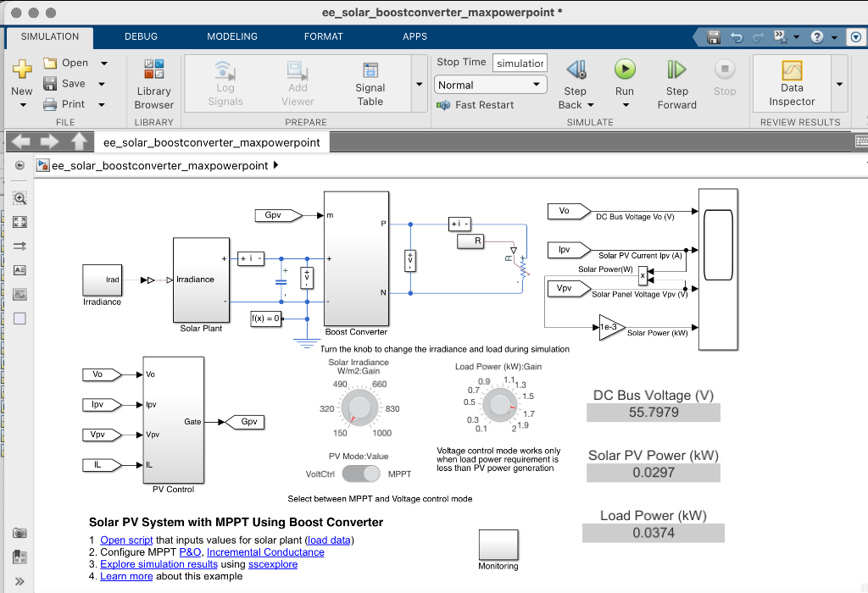Viewport: 868px width, 593px height.
Task: Toggle Fast Restart
Action: pos(475,104)
